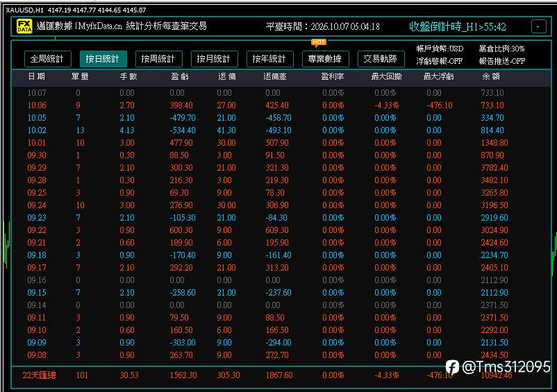Open the 專業數據 tab
Viewport: 557px width, 392px height.
[326, 59]
